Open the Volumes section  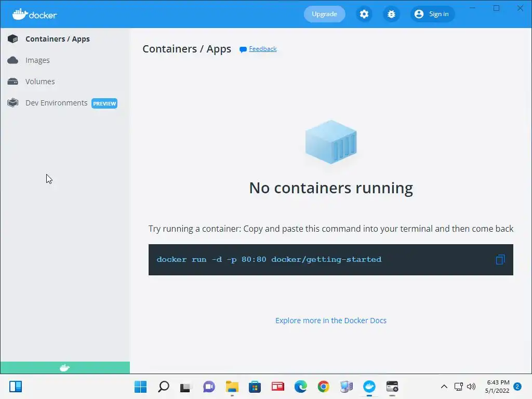[40, 82]
